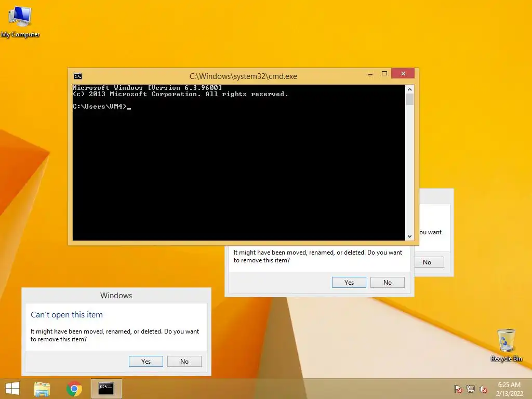532x399 pixels.
Task: Click the 'Microsoft Windows [Version 6.3.9600]' line
Action: 147,87
